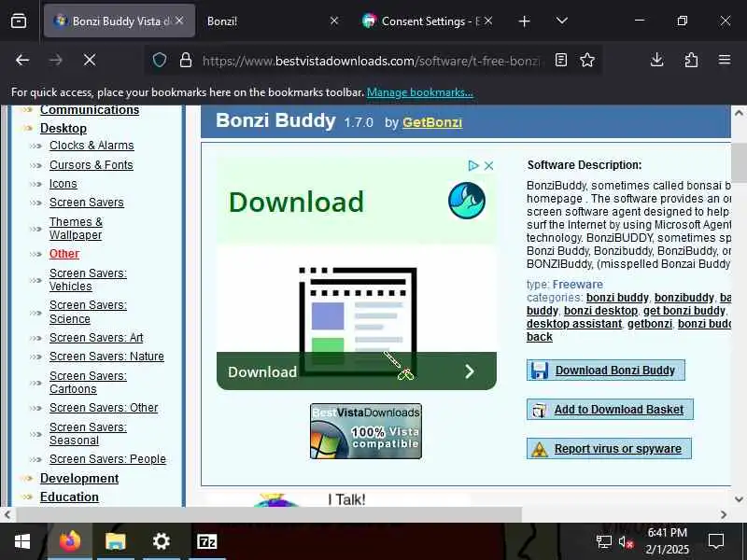Click the page vertical scrollbar thumb
The width and height of the screenshot is (747, 560).
739,161
